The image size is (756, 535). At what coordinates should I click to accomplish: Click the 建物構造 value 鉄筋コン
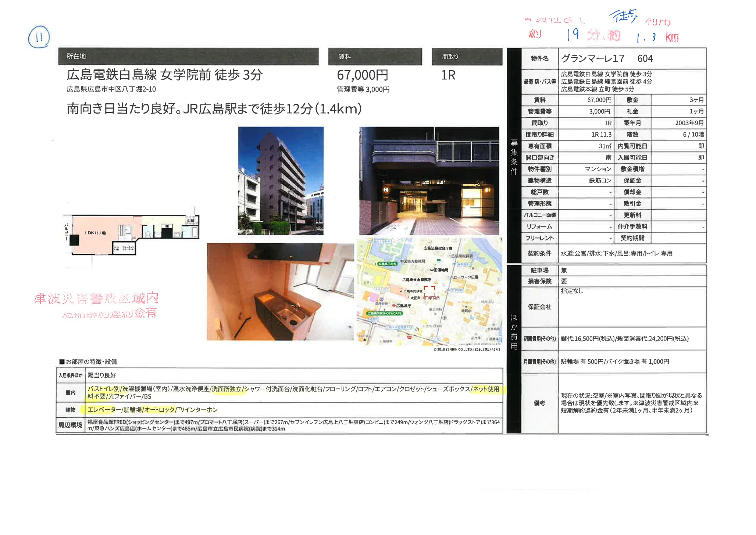coord(600,181)
